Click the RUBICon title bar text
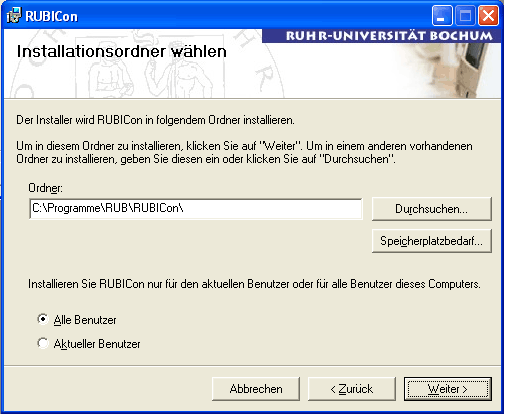This screenshot has height=415, width=505. (51, 16)
